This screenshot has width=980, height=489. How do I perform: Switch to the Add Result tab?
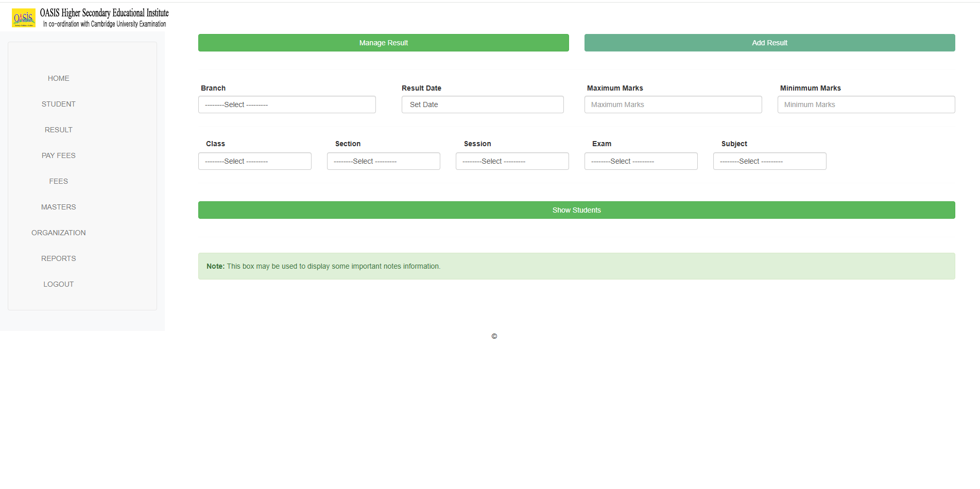769,43
